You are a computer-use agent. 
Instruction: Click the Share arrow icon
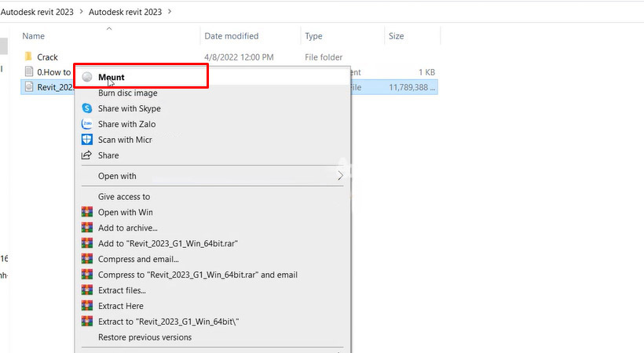pos(86,155)
